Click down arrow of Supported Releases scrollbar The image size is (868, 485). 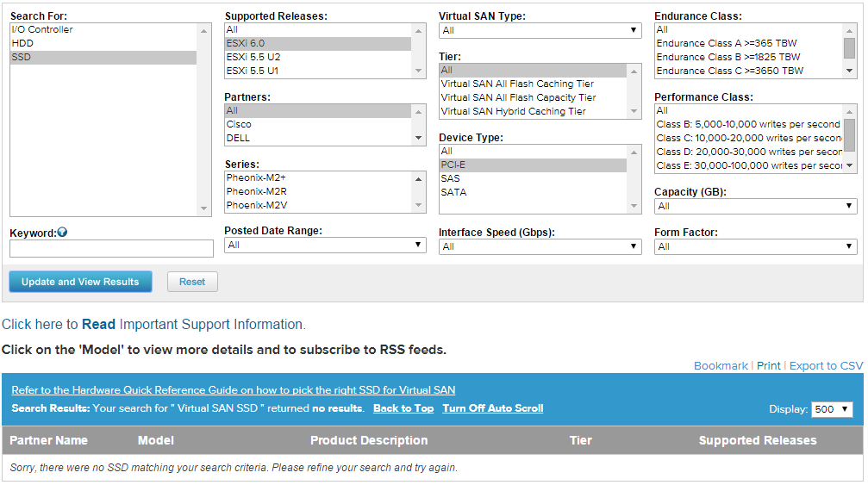click(419, 71)
